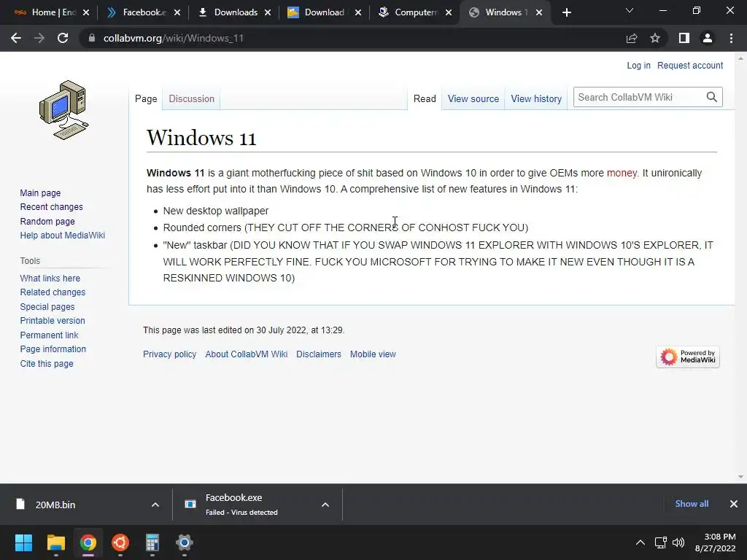Expand the 20MB.bin download options chevron

tap(155, 505)
